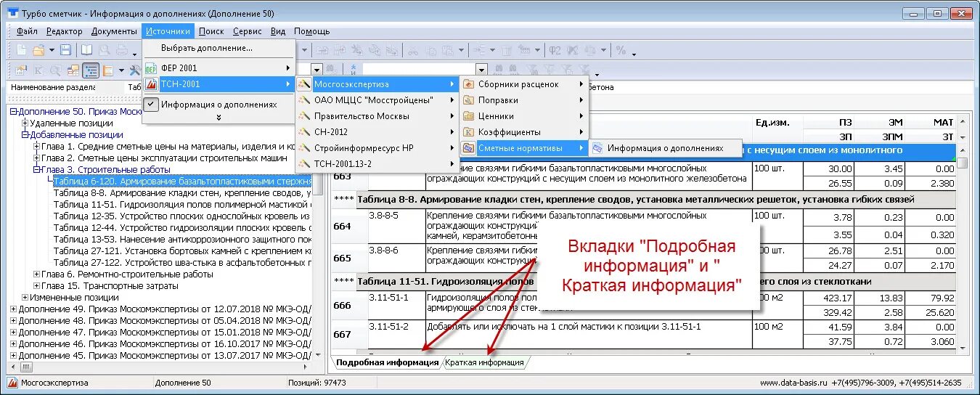Viewport: 980px width, 395px height.
Task: Click the red ТСН-2001 icon
Action: [151, 84]
